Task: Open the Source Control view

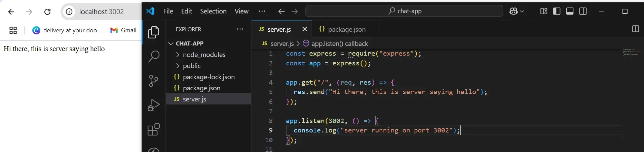Action: [x=153, y=81]
